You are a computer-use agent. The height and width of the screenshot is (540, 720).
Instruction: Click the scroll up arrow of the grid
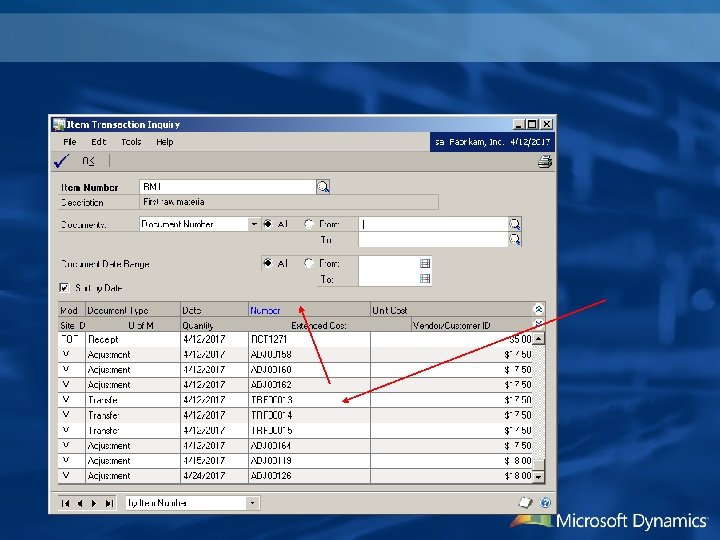[539, 339]
